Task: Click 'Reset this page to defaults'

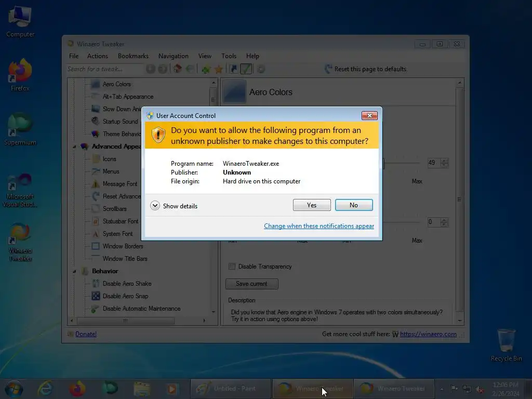Action: 366,69
